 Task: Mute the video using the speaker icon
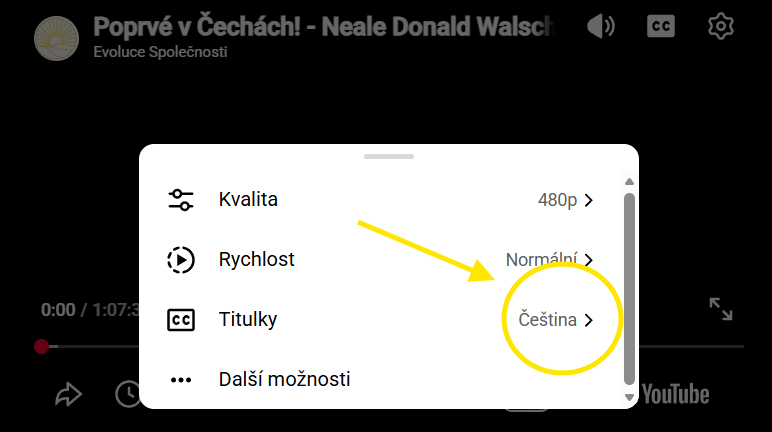(601, 26)
